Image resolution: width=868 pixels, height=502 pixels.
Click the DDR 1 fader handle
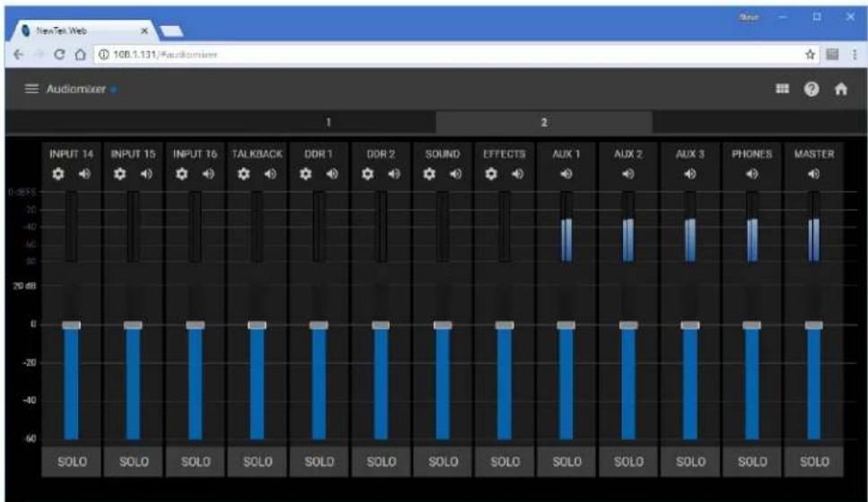(319, 325)
